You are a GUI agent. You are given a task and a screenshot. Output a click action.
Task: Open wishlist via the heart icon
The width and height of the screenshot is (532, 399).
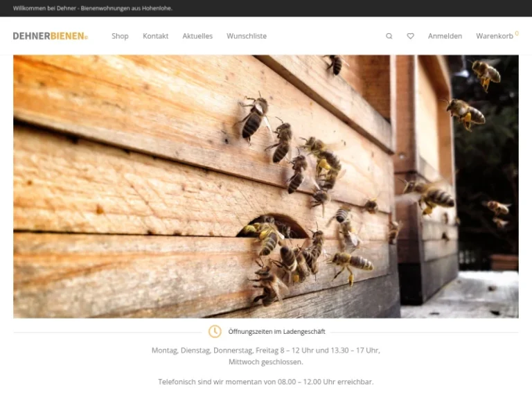tap(410, 36)
